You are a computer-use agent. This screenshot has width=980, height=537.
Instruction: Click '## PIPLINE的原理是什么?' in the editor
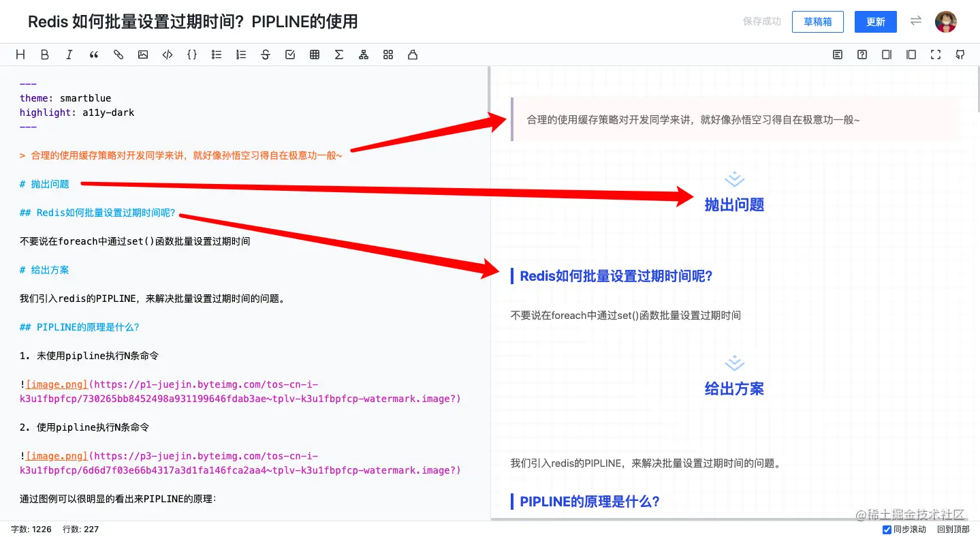pos(80,327)
